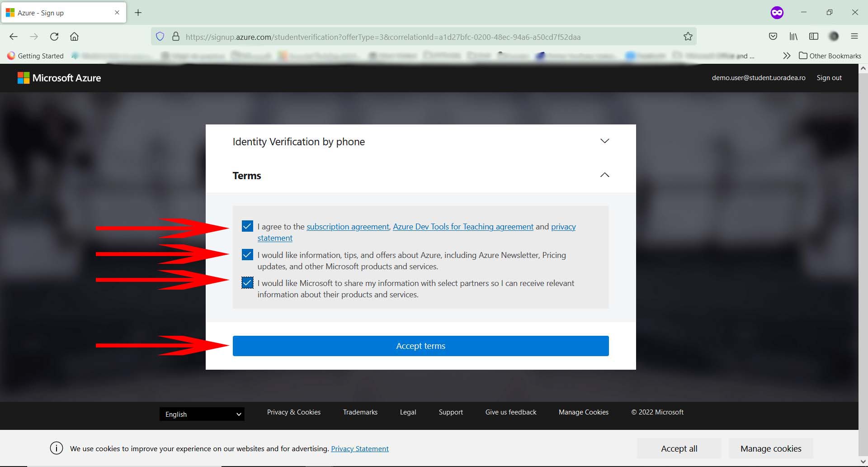Click the © 2022 Microsoft text

pyautogui.click(x=657, y=412)
